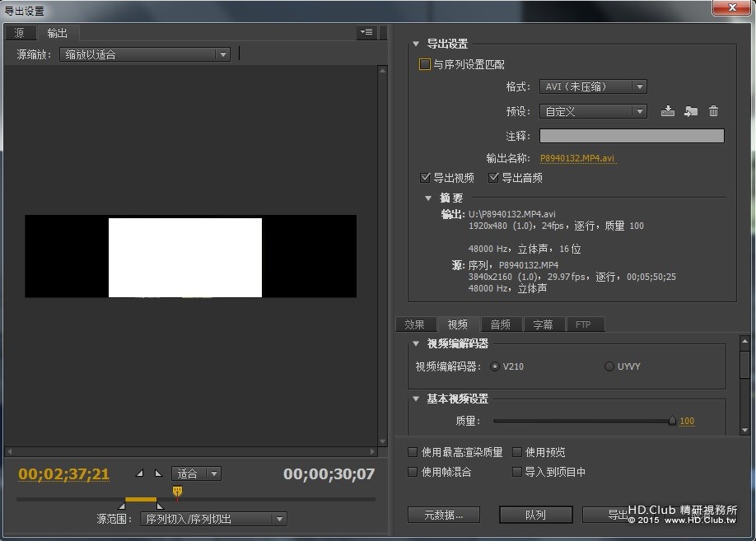Screen dimensions: 756x541
Task: Close the 导出设置 dialog window
Action: tap(731, 7)
